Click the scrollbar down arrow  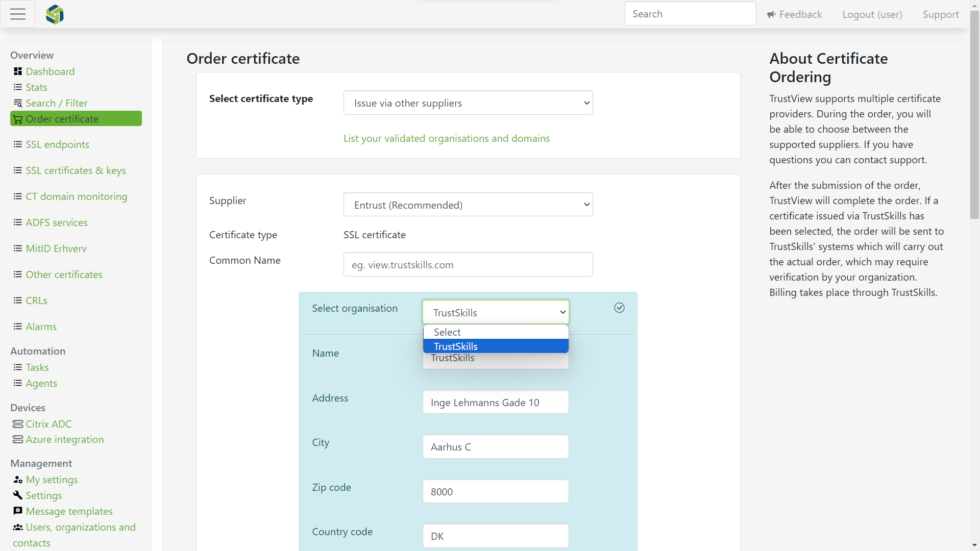(974, 545)
